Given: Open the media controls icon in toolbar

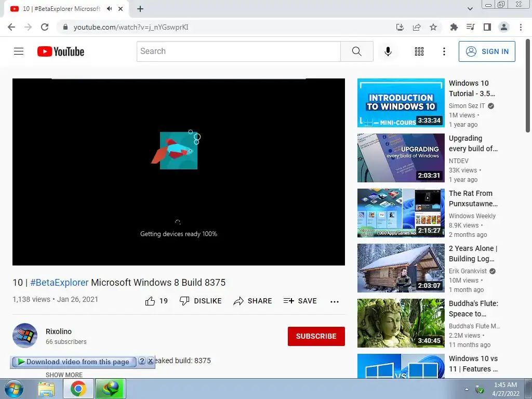Looking at the screenshot, I should coord(470,27).
